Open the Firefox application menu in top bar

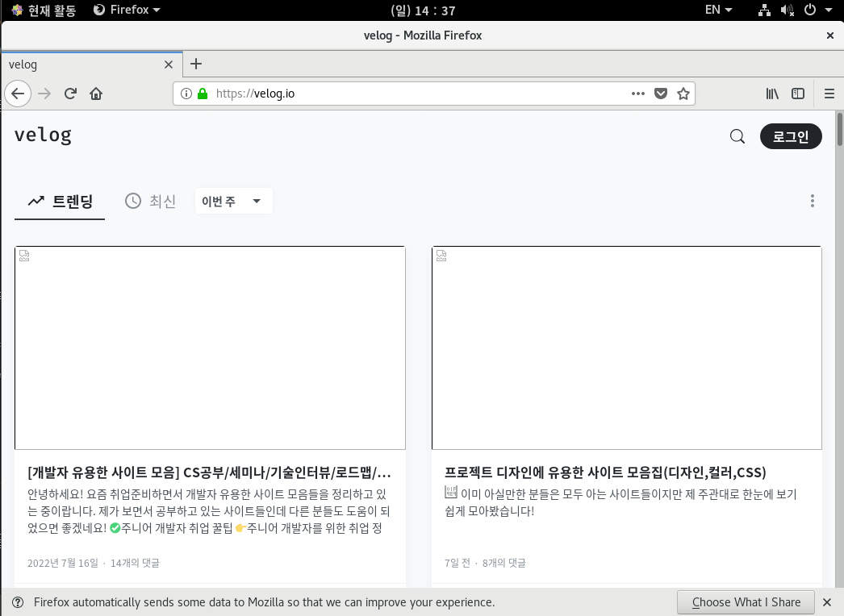(127, 10)
